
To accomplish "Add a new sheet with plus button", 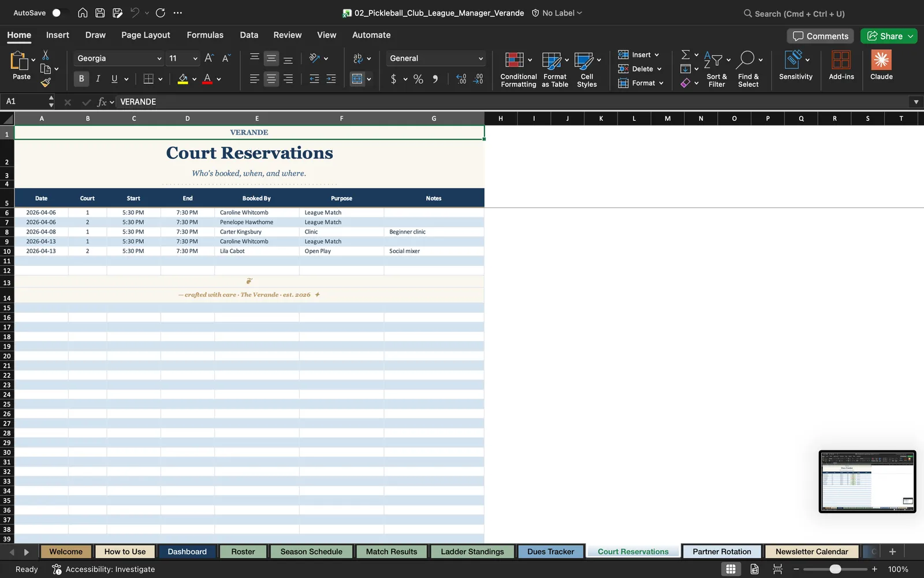I will click(892, 551).
